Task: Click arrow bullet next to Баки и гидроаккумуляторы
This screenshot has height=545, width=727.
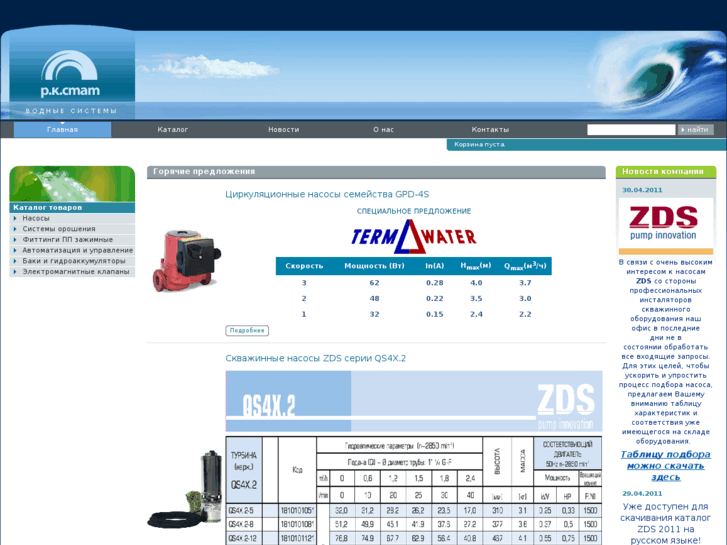Action: point(15,261)
